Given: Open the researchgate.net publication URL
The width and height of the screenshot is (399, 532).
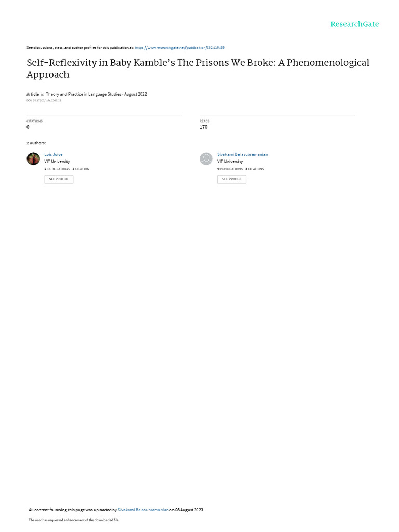Looking at the screenshot, I should coord(179,48).
